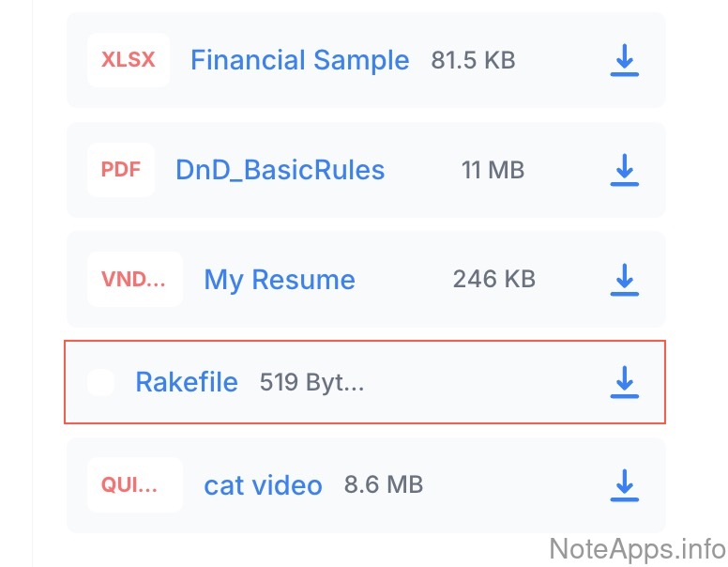Click the PDF file type badge

tap(121, 170)
